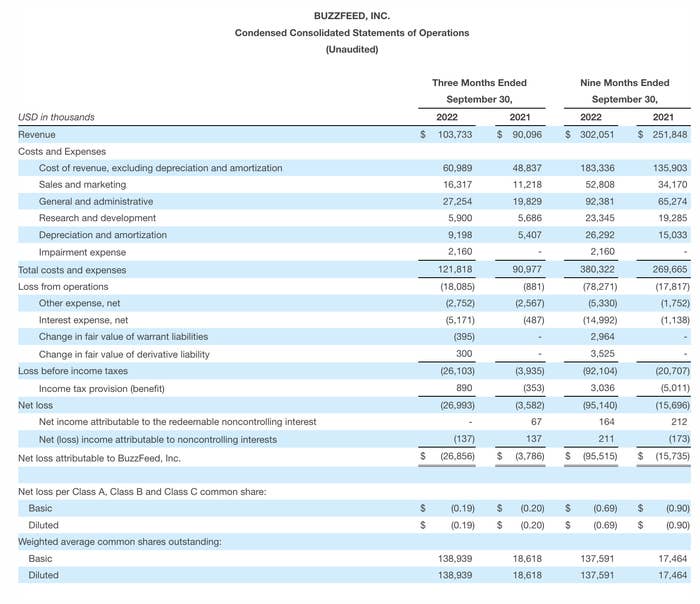Click total costs value 380,322
The height and width of the screenshot is (604, 700).
(x=597, y=269)
